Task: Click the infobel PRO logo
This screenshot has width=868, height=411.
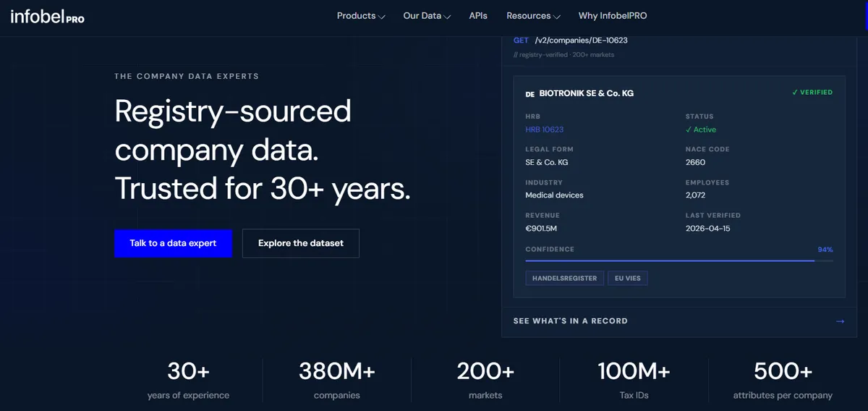Action: [47, 17]
